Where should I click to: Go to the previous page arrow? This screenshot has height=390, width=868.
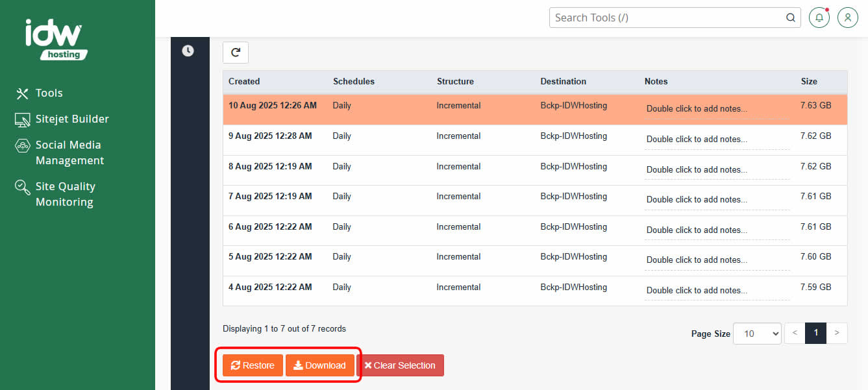point(795,334)
